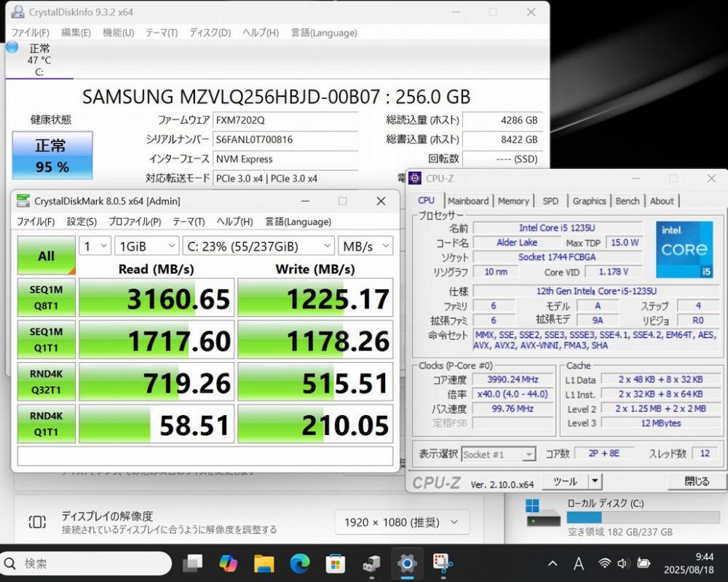Click the CrystalDiskMark title bar app icon

[23, 200]
